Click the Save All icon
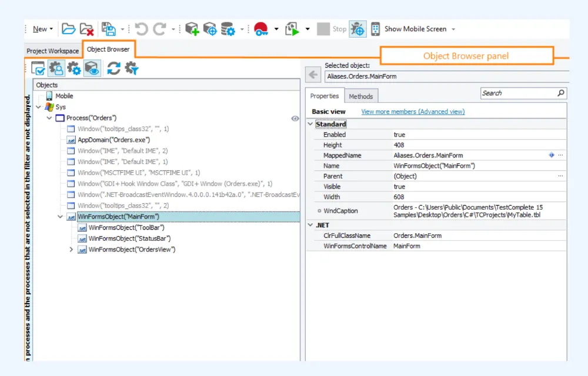The image size is (588, 376). 109,29
